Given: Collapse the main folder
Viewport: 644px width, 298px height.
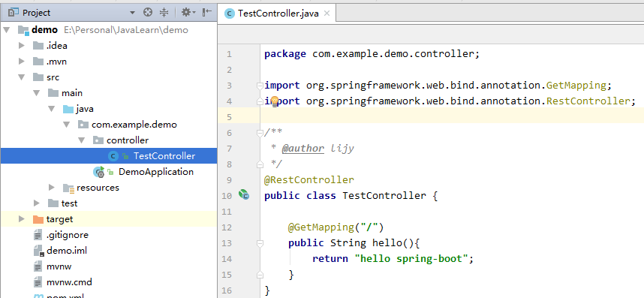Looking at the screenshot, I should [37, 93].
